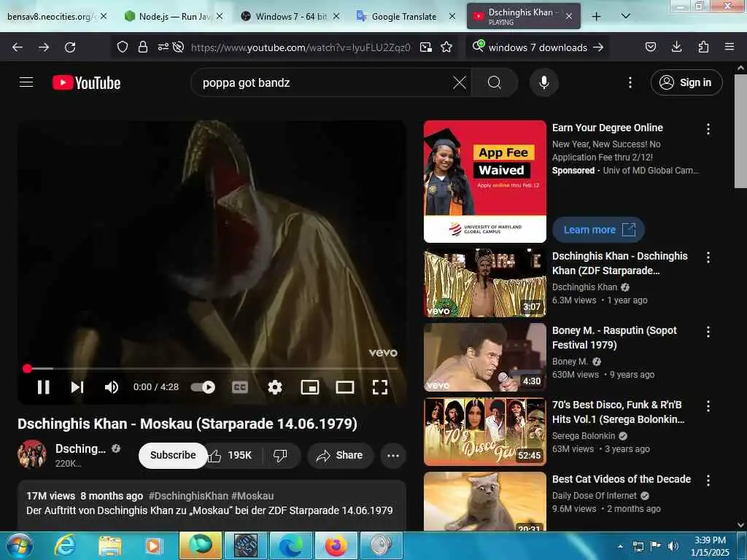Image resolution: width=747 pixels, height=560 pixels.
Task: Mute the video volume
Action: coord(111,387)
